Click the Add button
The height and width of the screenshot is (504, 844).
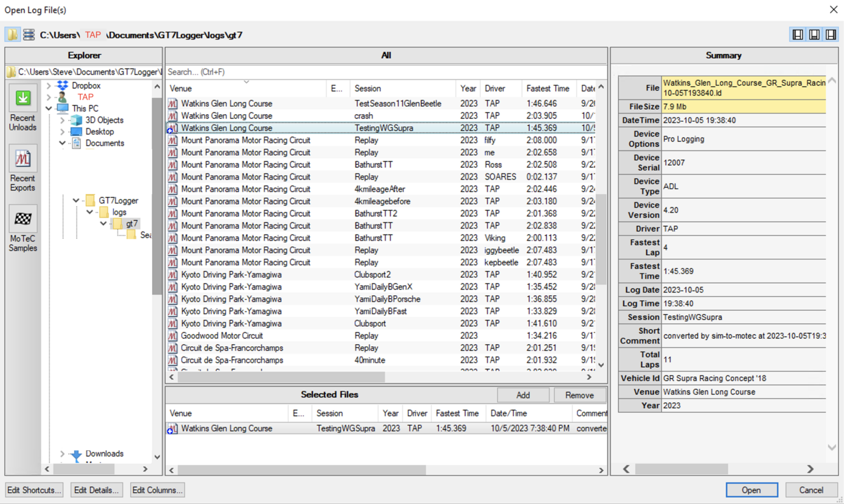[523, 395]
